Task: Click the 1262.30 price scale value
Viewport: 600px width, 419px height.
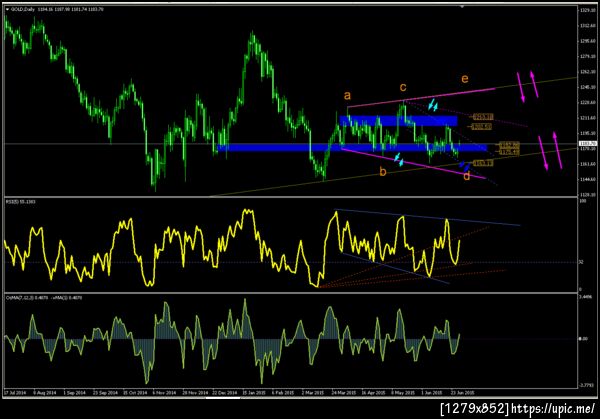Action: (x=587, y=72)
